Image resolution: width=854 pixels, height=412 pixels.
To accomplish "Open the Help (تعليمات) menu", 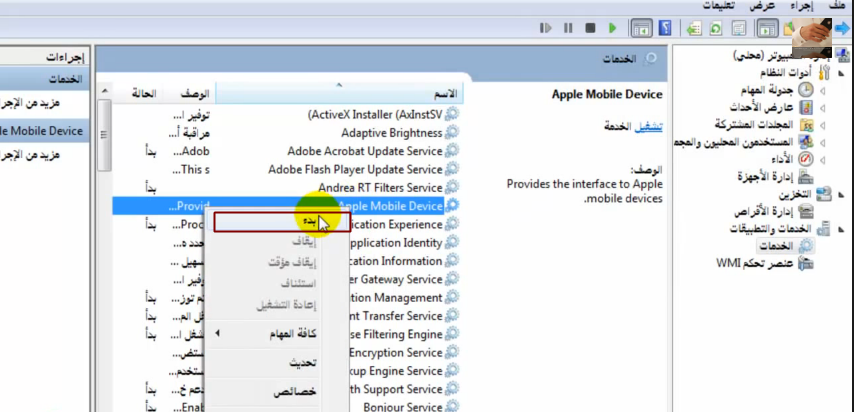I will click(718, 5).
